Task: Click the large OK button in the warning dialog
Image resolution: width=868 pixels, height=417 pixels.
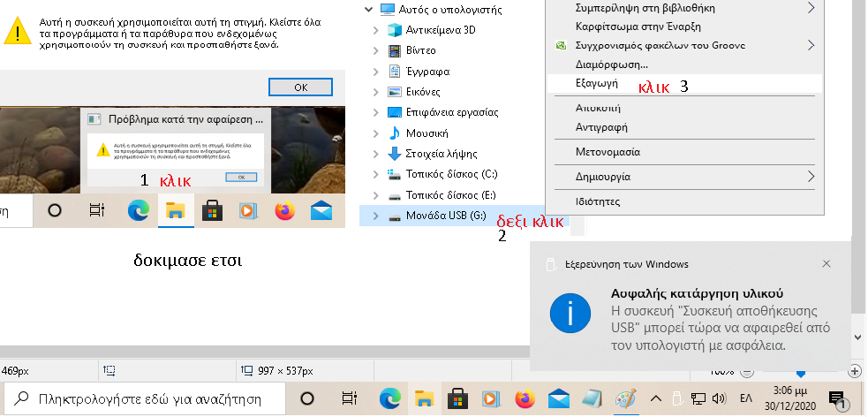Action: point(300,87)
